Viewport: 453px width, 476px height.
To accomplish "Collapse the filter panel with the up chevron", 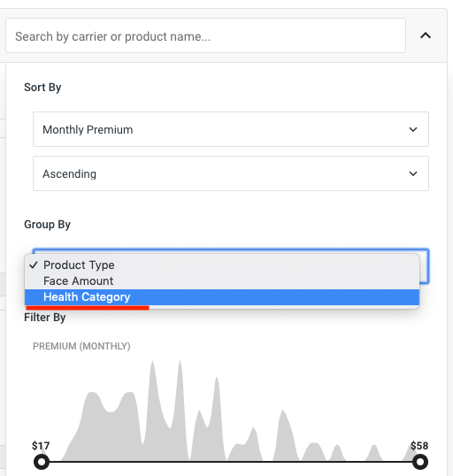I will click(426, 35).
